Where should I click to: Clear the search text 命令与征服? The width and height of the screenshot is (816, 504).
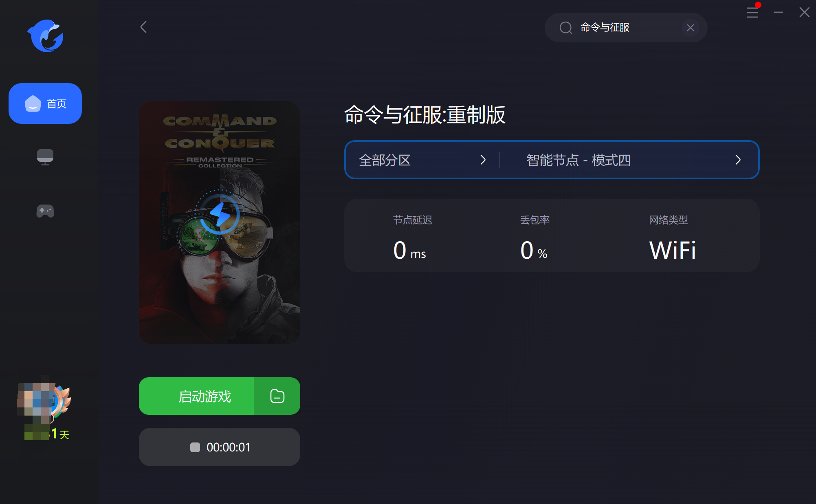tap(690, 28)
